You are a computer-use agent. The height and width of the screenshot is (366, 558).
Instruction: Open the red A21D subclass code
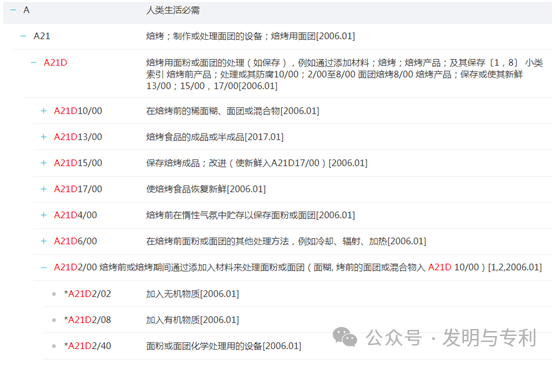coord(55,63)
